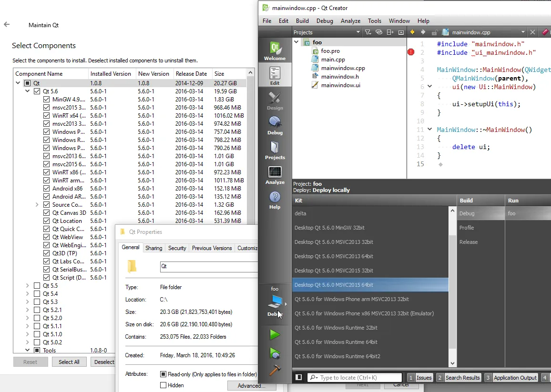
Task: Collapse the top-level Qt tree node
Action: tap(18, 83)
